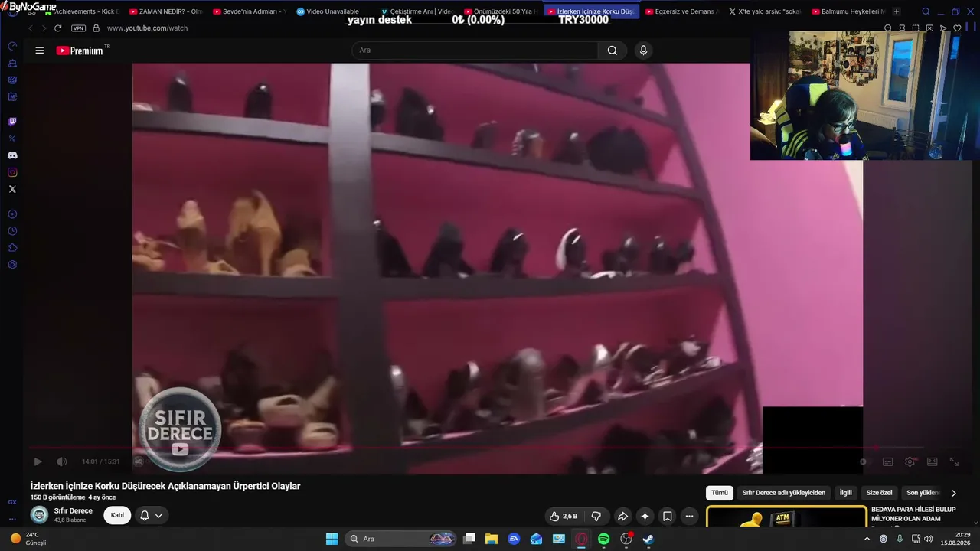Show hidden system tray icons chevron
This screenshot has height=551, width=980.
tap(867, 539)
